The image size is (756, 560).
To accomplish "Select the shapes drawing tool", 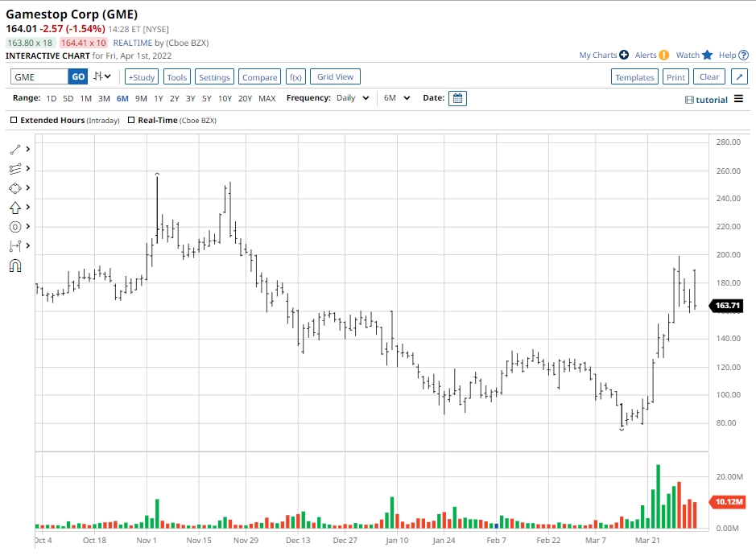I will (x=15, y=188).
